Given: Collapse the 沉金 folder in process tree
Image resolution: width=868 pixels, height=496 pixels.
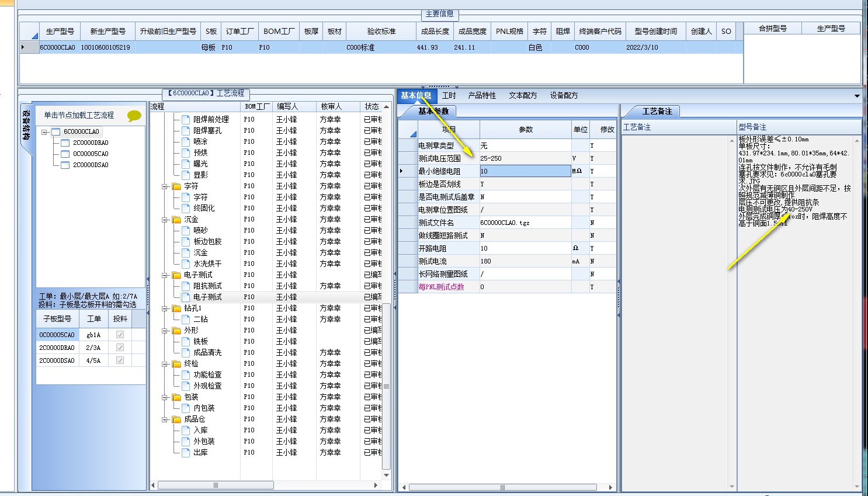Looking at the screenshot, I should click(165, 220).
